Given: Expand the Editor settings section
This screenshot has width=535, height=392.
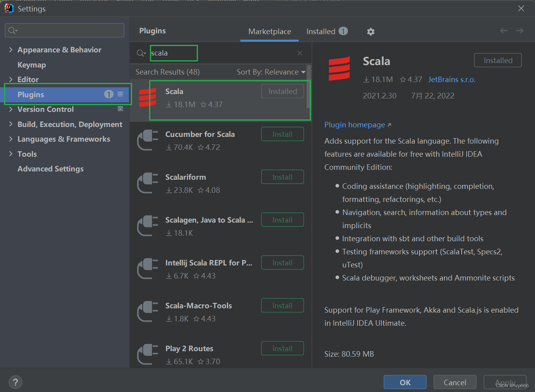Looking at the screenshot, I should point(11,79).
